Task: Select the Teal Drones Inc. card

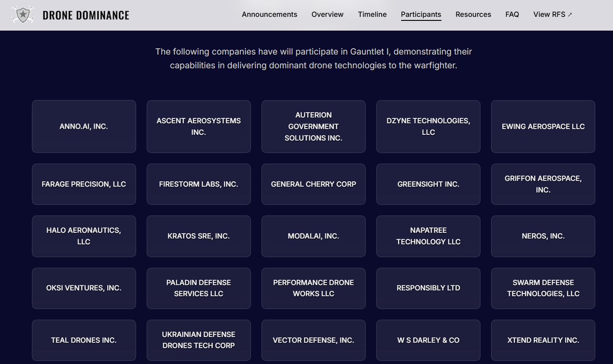Action: tap(84, 341)
